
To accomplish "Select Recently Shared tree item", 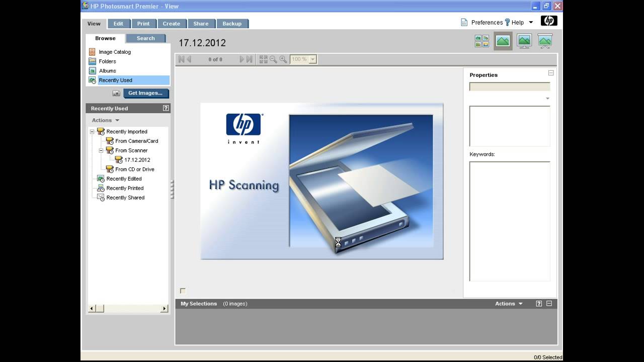I will click(125, 198).
